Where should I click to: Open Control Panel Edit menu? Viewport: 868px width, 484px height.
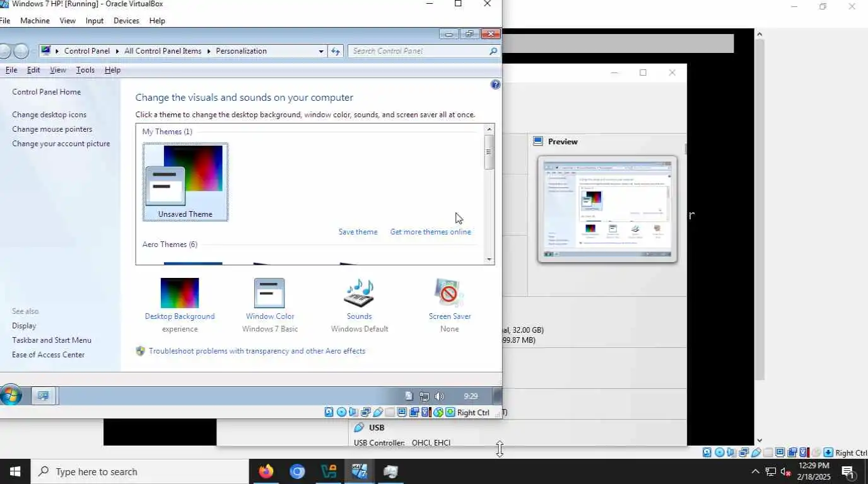(33, 70)
